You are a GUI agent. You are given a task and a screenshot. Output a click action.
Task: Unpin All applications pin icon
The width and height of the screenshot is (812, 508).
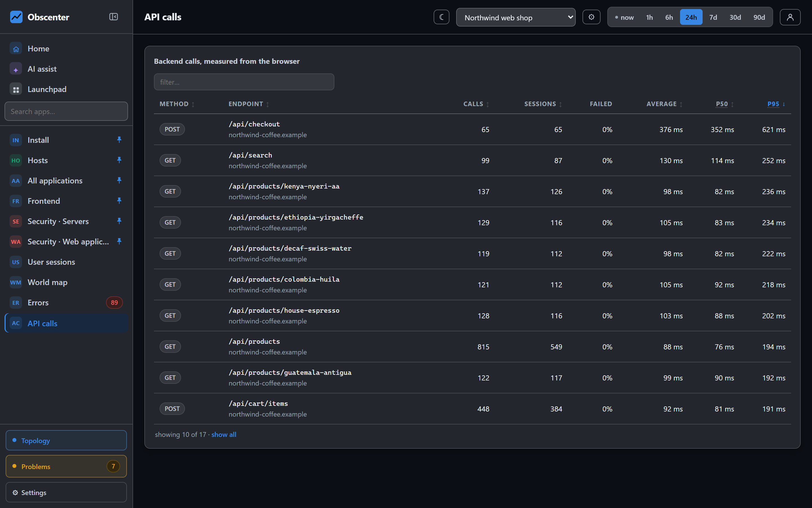(119, 180)
